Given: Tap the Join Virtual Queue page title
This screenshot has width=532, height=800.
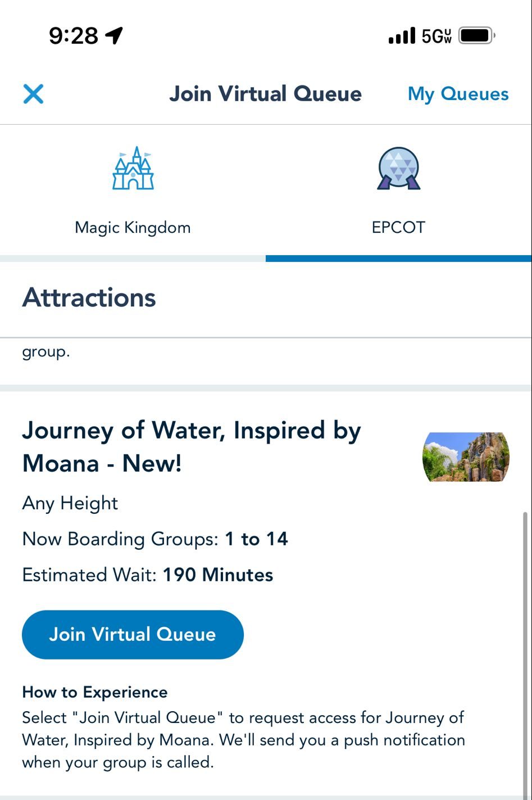Looking at the screenshot, I should point(265,94).
